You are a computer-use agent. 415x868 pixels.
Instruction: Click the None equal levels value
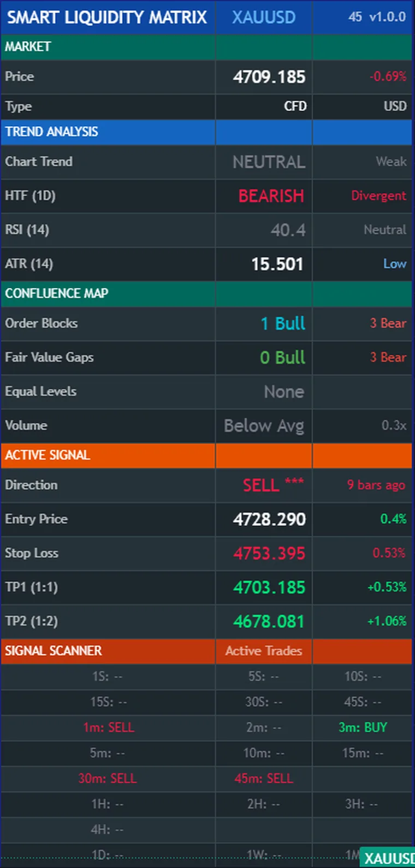pos(284,391)
